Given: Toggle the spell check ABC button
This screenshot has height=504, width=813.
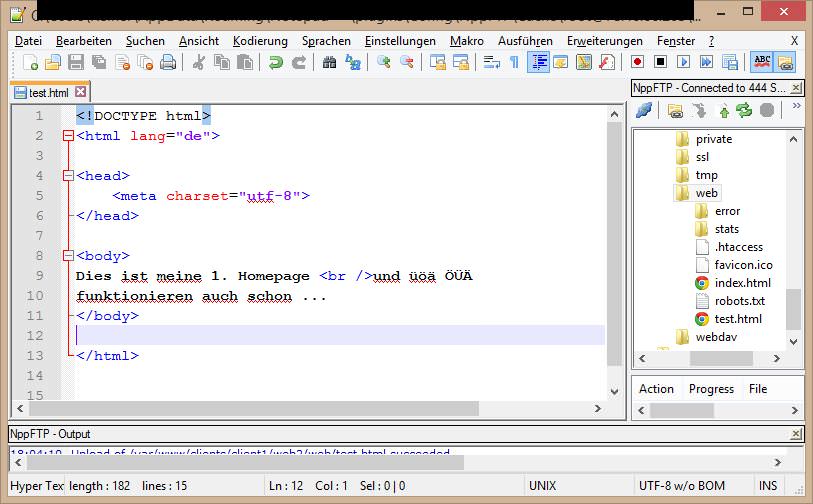Looking at the screenshot, I should click(762, 62).
